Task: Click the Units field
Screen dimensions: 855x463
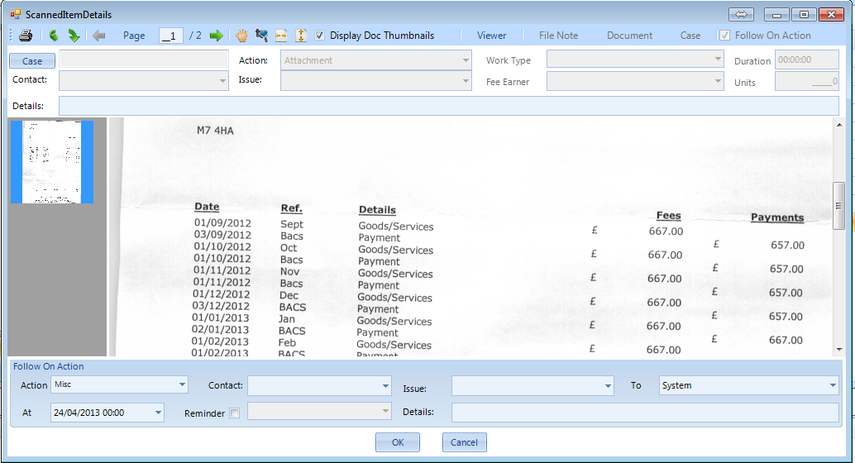Action: [x=806, y=82]
